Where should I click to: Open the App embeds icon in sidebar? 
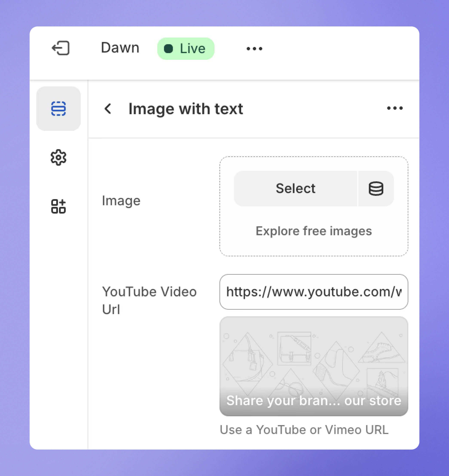(58, 206)
